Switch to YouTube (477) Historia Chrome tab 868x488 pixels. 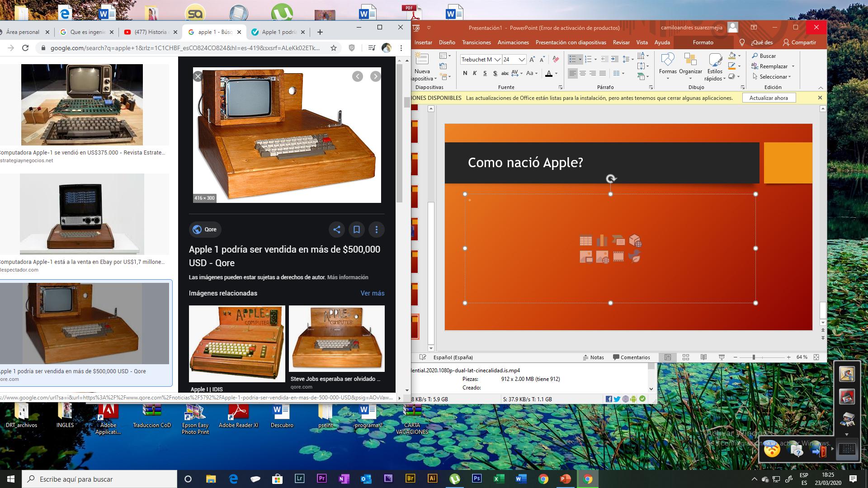151,32
